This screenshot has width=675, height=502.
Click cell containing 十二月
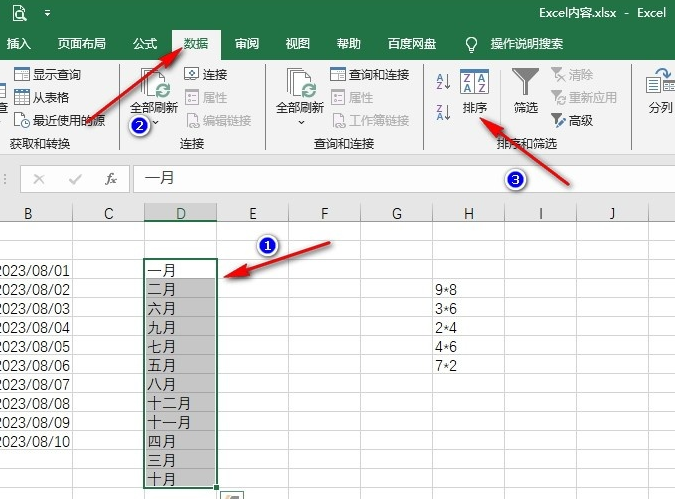tap(180, 403)
